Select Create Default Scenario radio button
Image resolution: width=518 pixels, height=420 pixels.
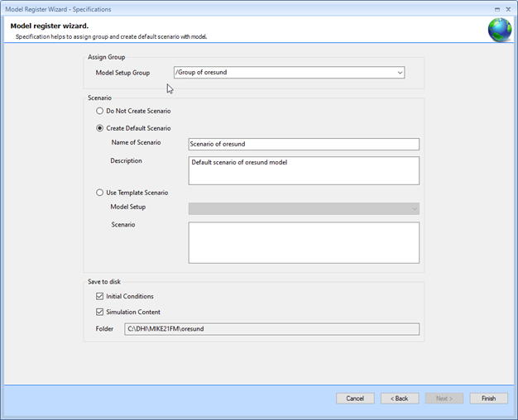(x=99, y=128)
